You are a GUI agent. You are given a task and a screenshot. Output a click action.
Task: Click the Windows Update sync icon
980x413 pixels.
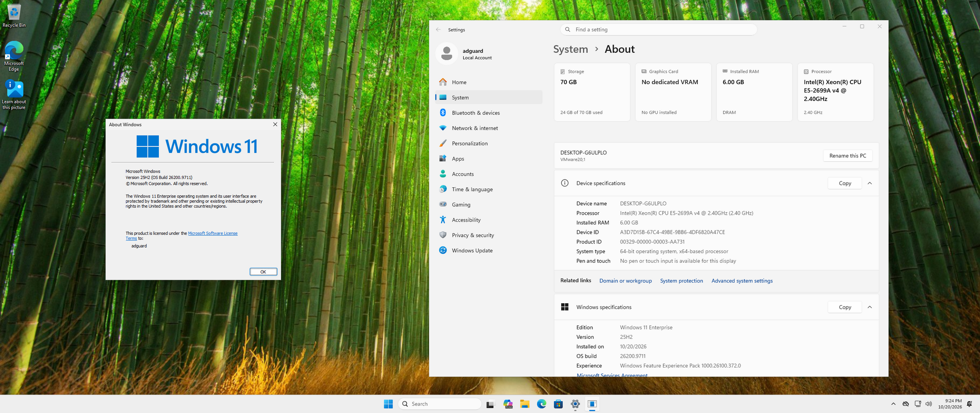pyautogui.click(x=443, y=251)
